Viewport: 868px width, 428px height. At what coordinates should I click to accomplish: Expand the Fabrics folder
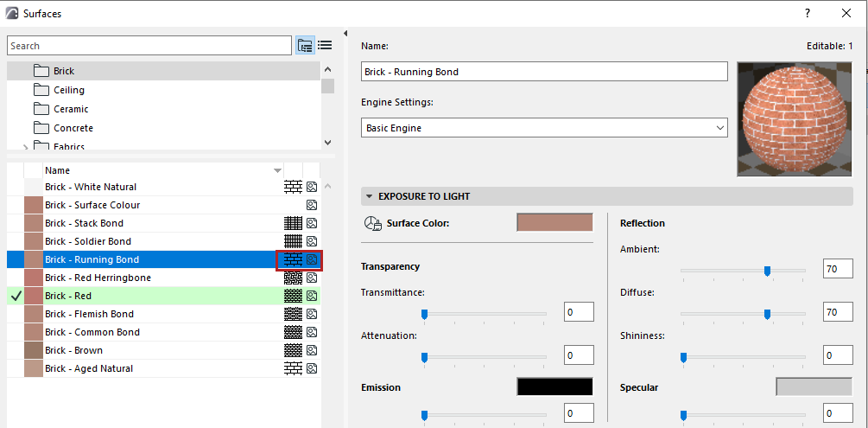click(x=26, y=148)
